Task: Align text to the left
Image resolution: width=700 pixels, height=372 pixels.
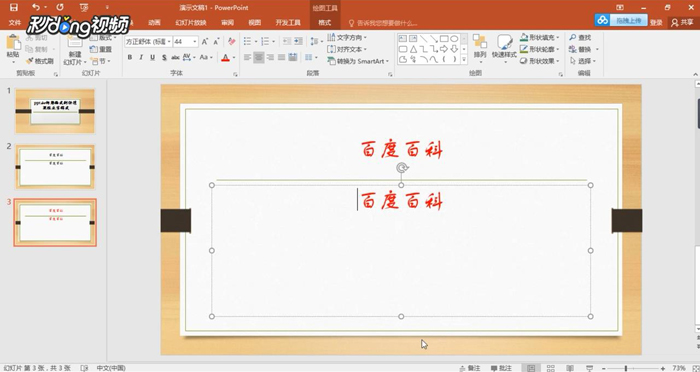Action: (x=247, y=57)
